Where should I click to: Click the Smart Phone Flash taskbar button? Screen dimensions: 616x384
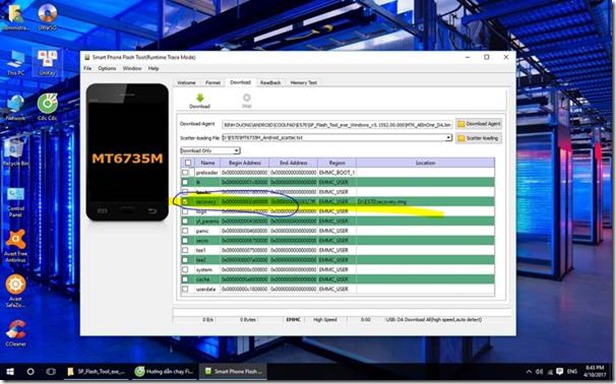(233, 371)
